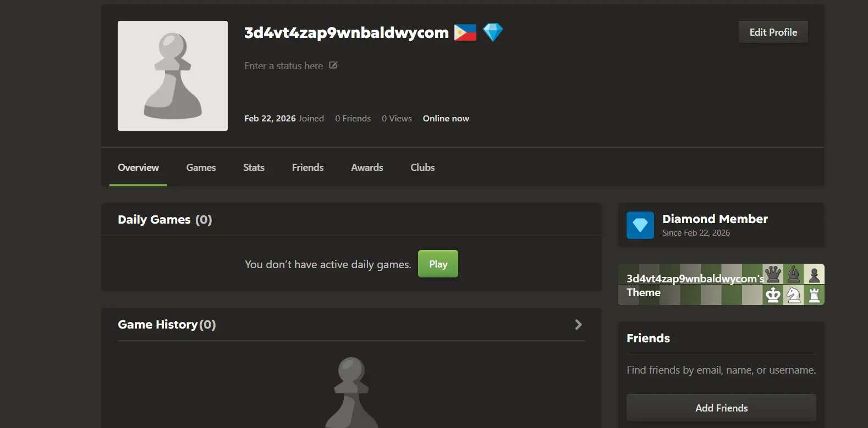Viewport: 868px width, 428px height.
Task: Click the 0 Views text
Action: [x=397, y=119]
